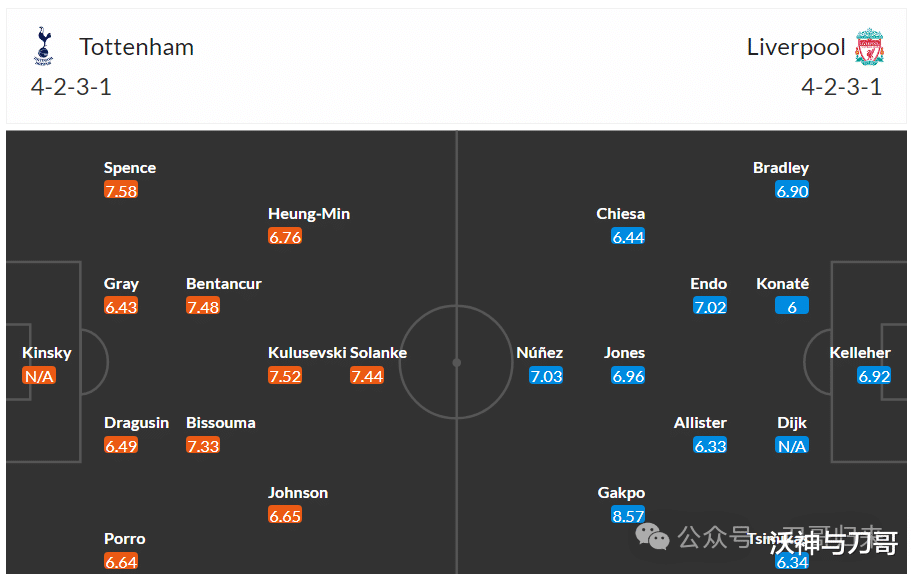Image resolution: width=913 pixels, height=574 pixels.
Task: Open the Tottenham team name link
Action: click(136, 47)
